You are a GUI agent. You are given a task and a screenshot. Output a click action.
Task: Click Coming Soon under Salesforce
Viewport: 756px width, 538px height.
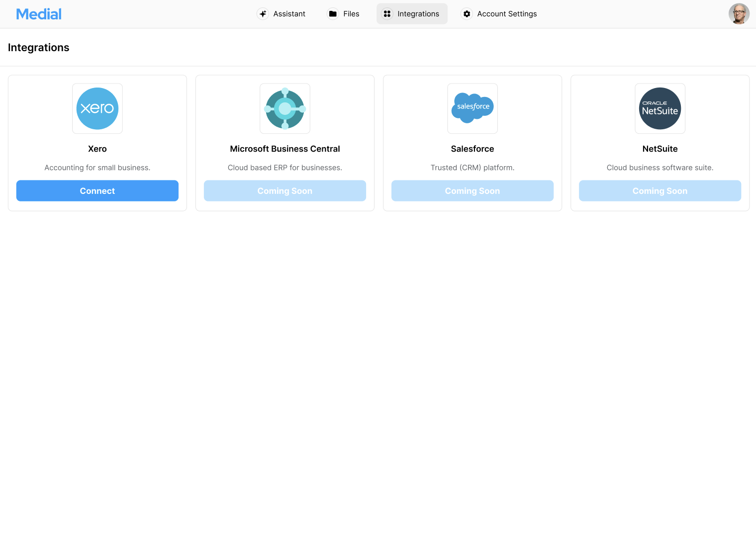(472, 191)
